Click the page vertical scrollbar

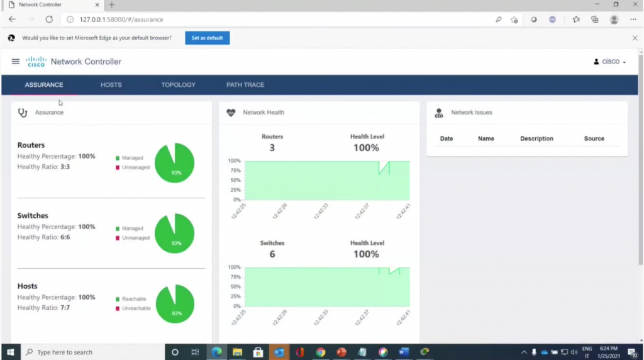tap(641, 160)
